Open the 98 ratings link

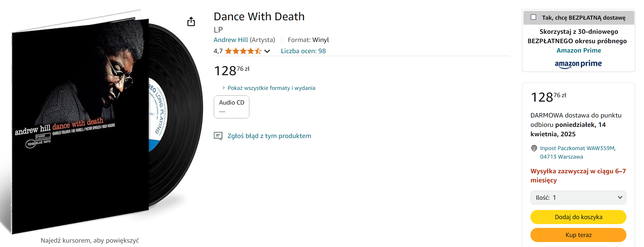303,51
